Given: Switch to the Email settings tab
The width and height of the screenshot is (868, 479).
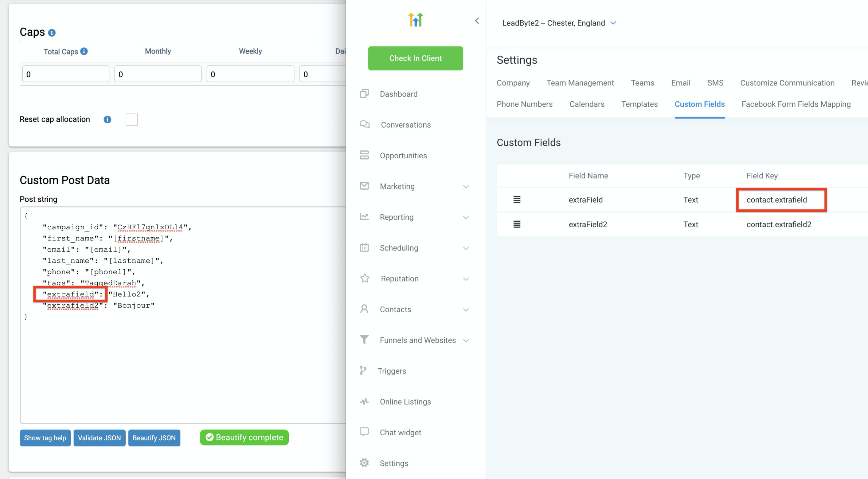Looking at the screenshot, I should (x=681, y=83).
